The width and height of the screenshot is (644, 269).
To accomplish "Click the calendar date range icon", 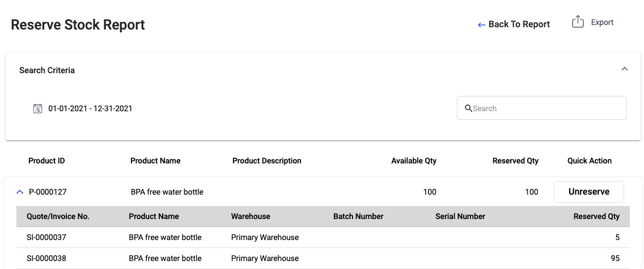I will click(37, 108).
